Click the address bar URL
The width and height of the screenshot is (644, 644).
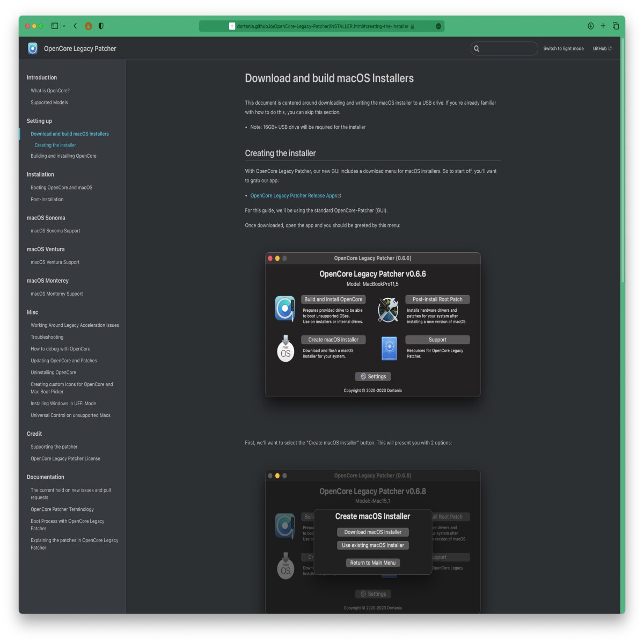[x=322, y=26]
